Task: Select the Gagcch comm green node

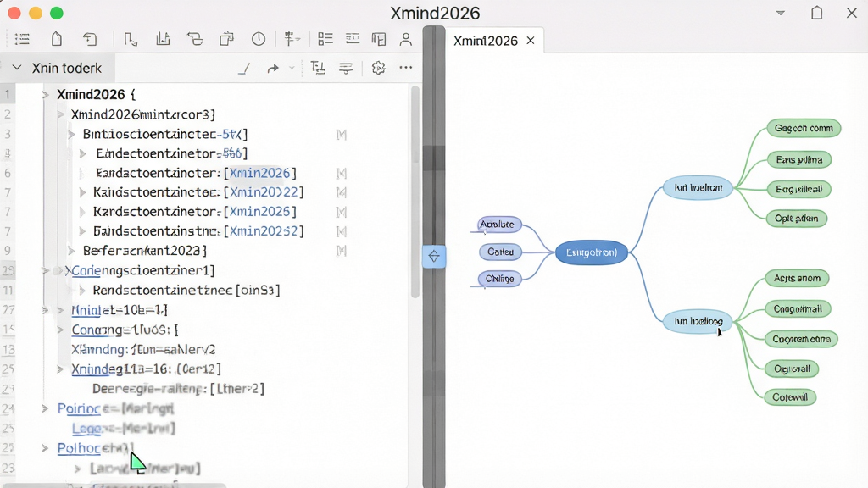Action: click(x=804, y=129)
